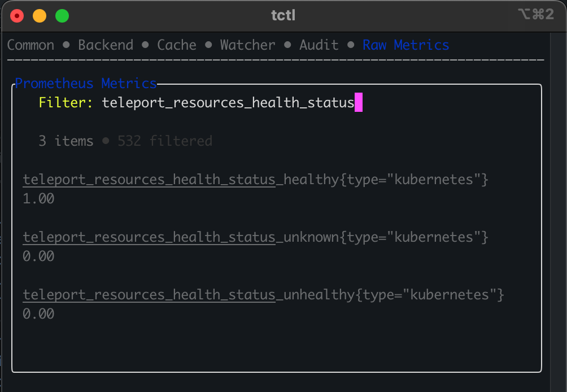Select the health_status_unhealthy kubernetes metric
567x392 pixels.
point(263,295)
